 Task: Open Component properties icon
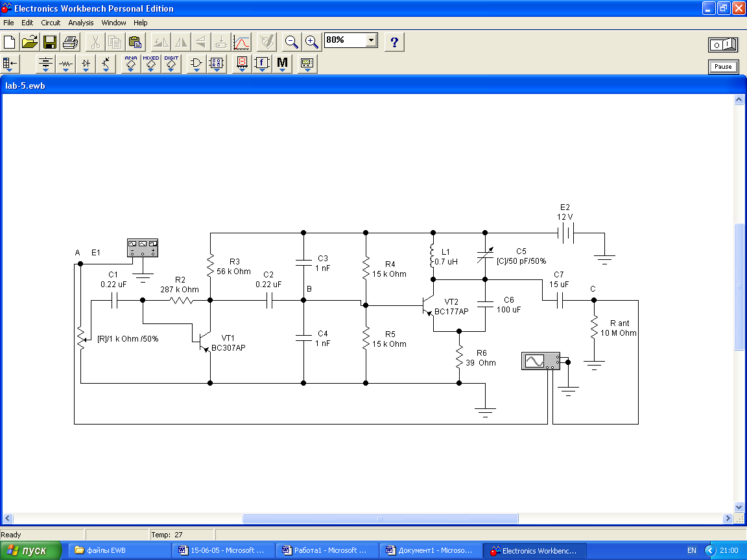267,42
